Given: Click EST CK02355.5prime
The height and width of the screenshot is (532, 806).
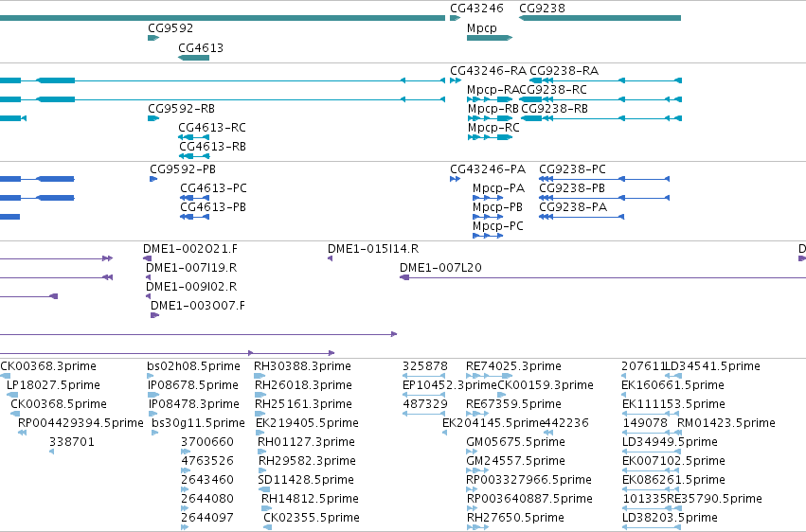Looking at the screenshot, I should point(311,518).
